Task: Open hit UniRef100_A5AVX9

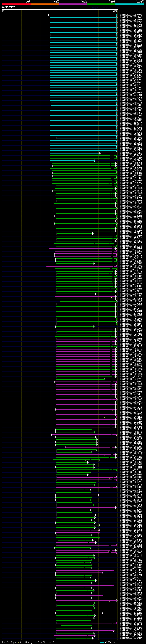Action: [x=131, y=27]
